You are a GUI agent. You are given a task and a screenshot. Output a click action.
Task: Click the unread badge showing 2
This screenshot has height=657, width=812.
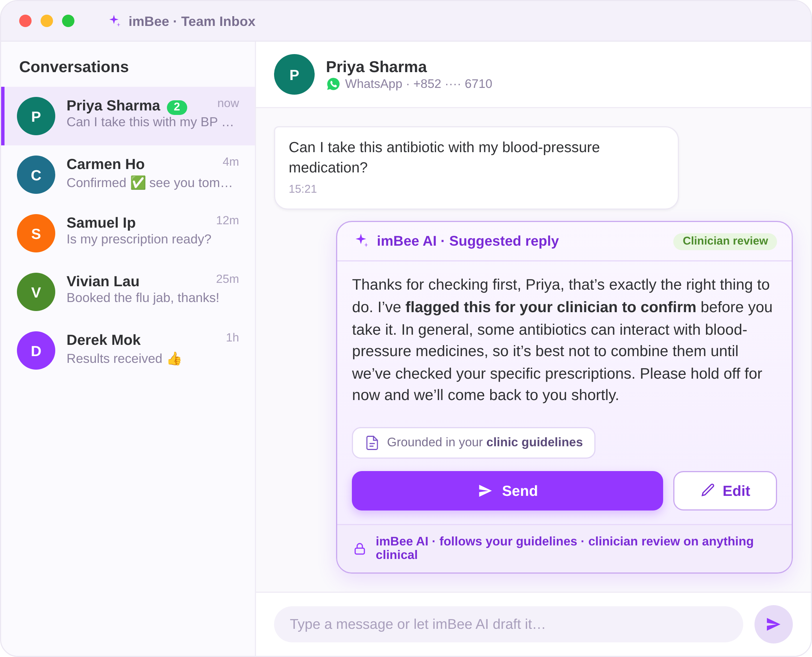click(x=177, y=107)
